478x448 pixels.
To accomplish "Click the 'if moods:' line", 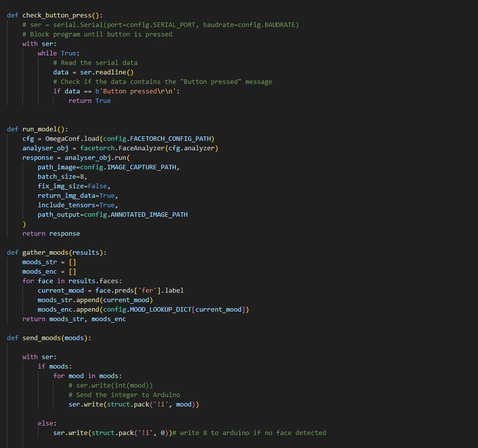I will pyautogui.click(x=55, y=366).
